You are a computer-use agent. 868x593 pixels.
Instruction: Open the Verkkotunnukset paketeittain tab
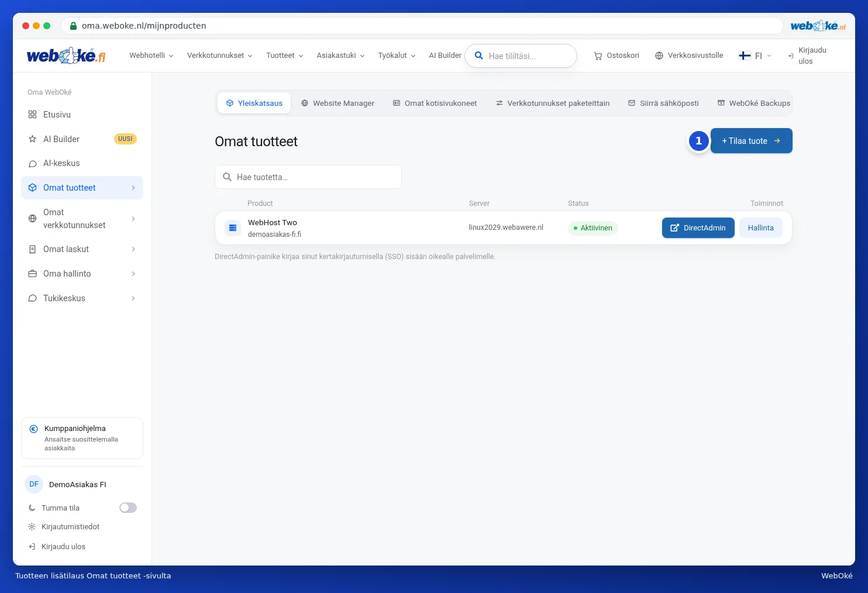(553, 103)
